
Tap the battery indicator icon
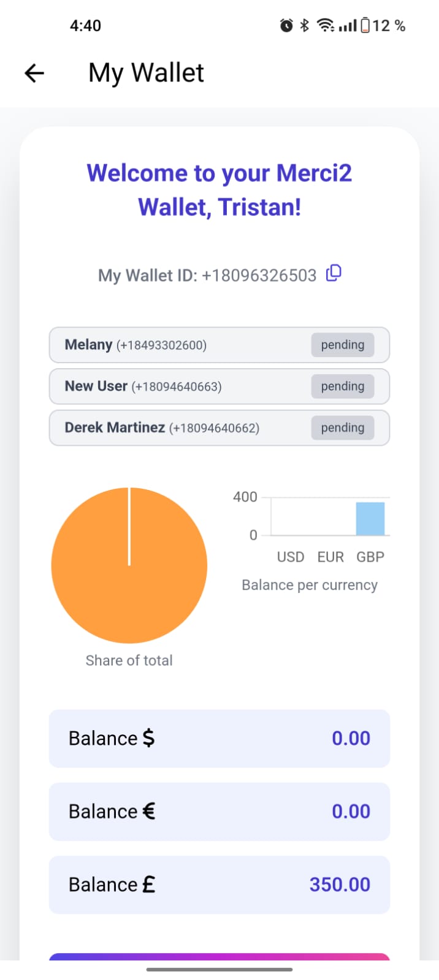[x=365, y=25]
